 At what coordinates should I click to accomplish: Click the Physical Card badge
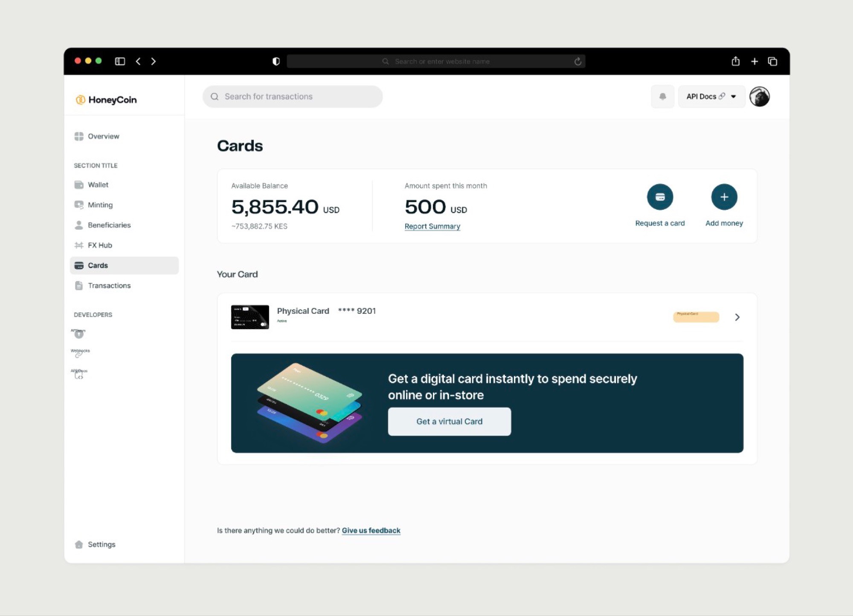(x=696, y=317)
